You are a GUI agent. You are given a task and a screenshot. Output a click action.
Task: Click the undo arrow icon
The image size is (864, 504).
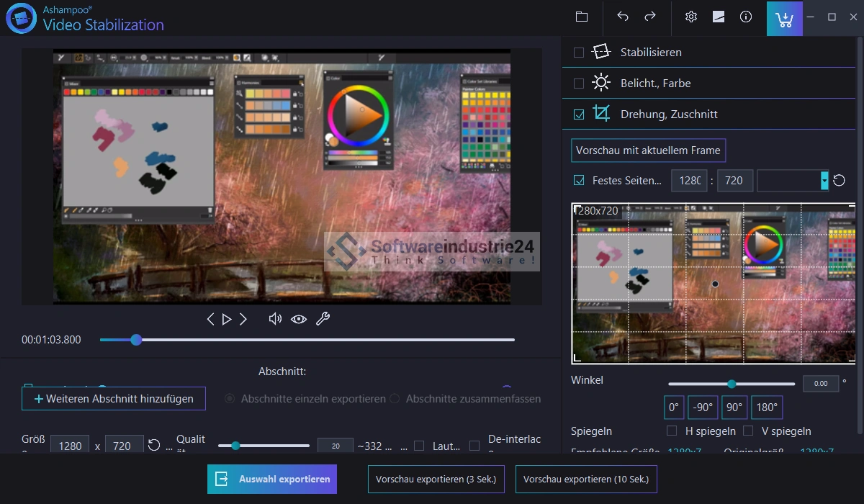click(x=623, y=17)
